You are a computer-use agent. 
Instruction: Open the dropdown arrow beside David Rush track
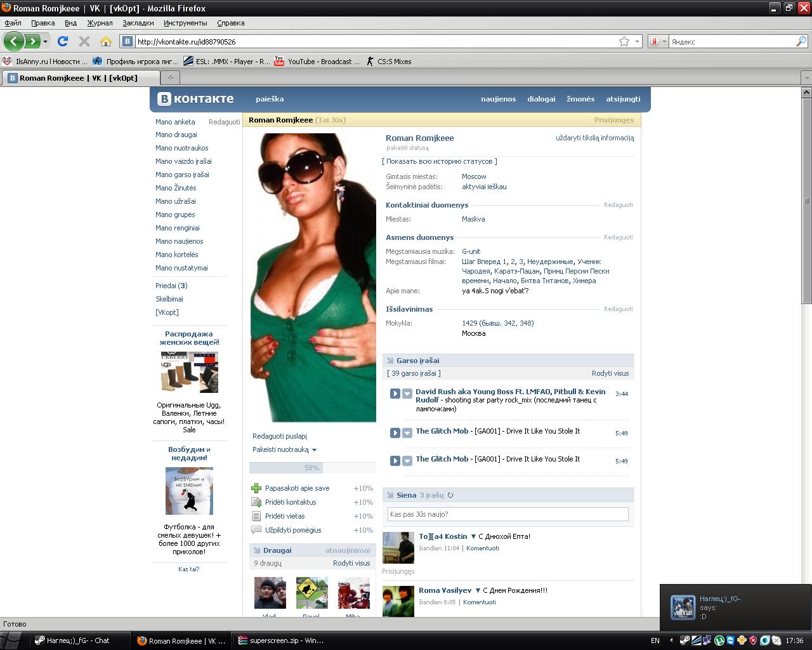point(407,394)
